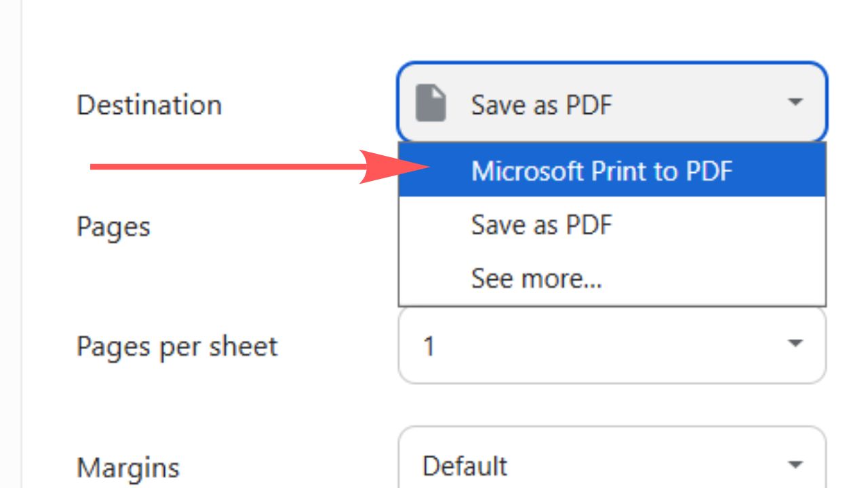
Task: Click the PDF document icon in Destination field
Action: click(x=431, y=104)
